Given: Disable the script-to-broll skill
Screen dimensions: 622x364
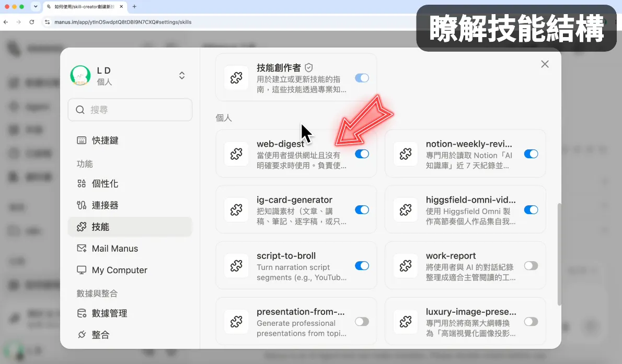Looking at the screenshot, I should click(362, 266).
